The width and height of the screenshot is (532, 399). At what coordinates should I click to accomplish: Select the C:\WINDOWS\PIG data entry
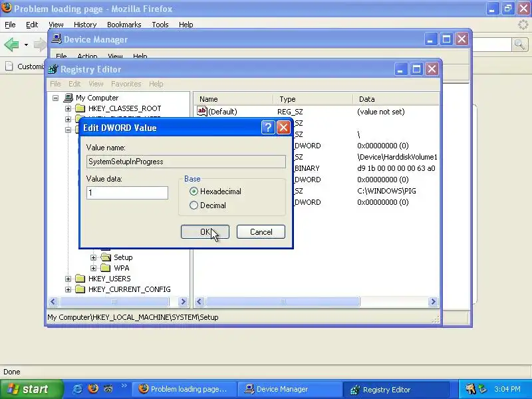coord(386,191)
